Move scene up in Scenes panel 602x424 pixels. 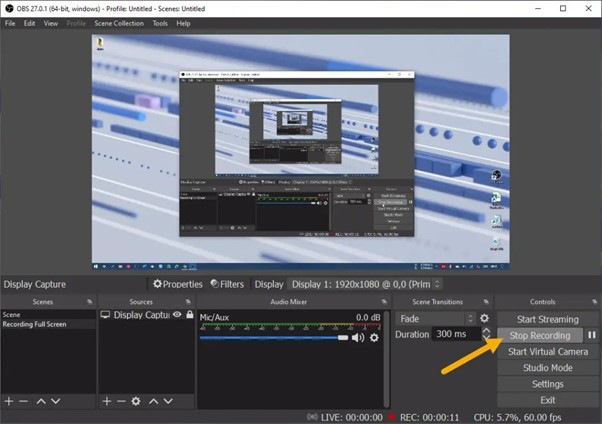(41, 401)
